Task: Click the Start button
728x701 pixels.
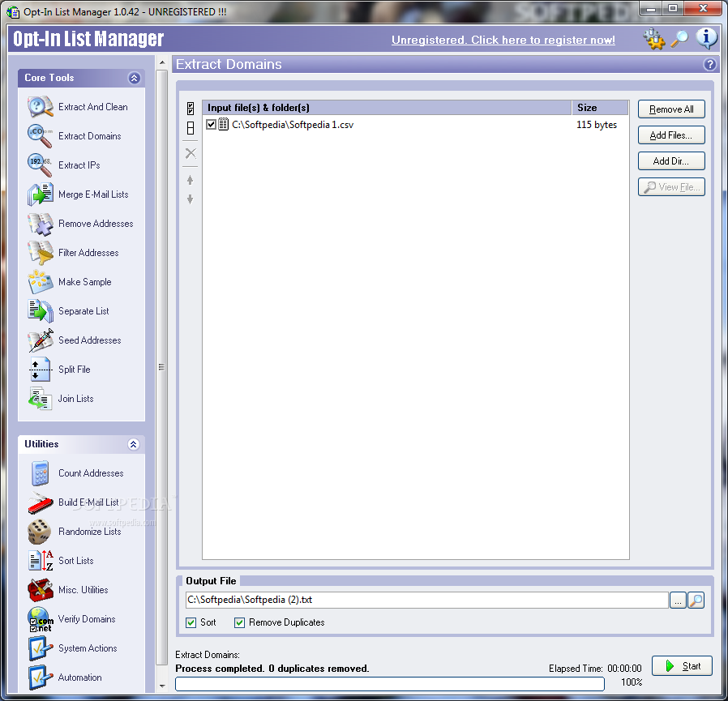Action: [x=682, y=666]
